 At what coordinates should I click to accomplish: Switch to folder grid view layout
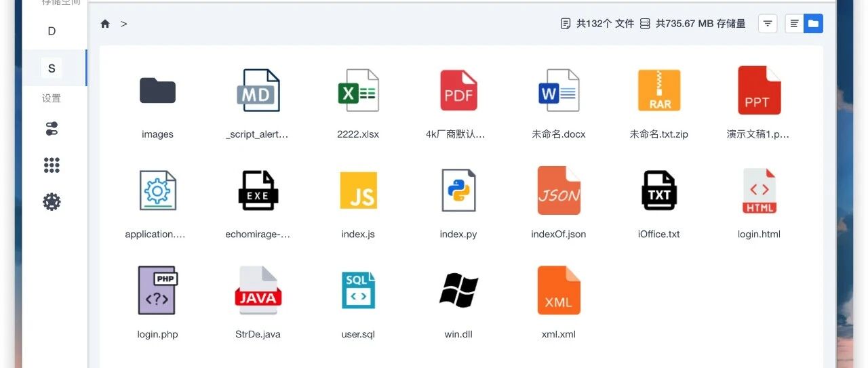click(813, 24)
